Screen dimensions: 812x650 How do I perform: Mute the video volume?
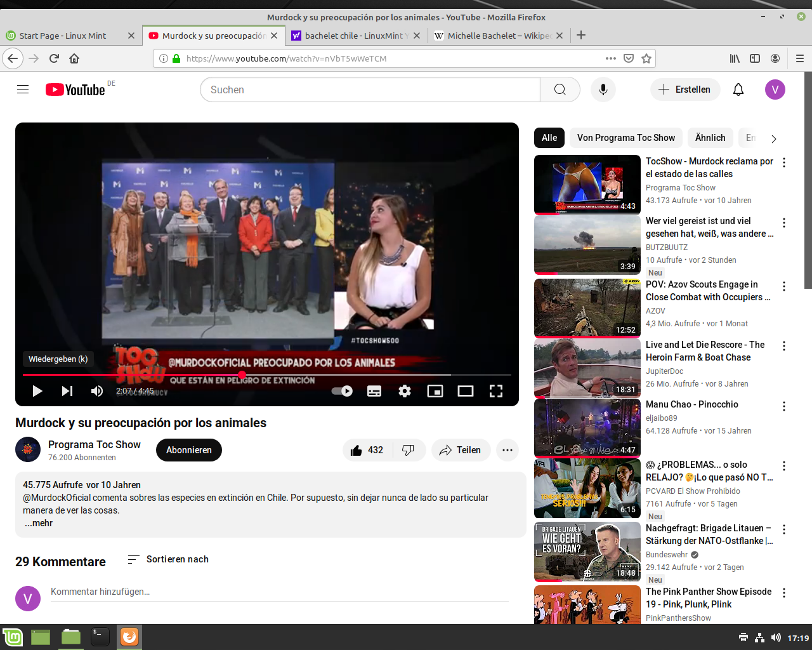point(96,391)
